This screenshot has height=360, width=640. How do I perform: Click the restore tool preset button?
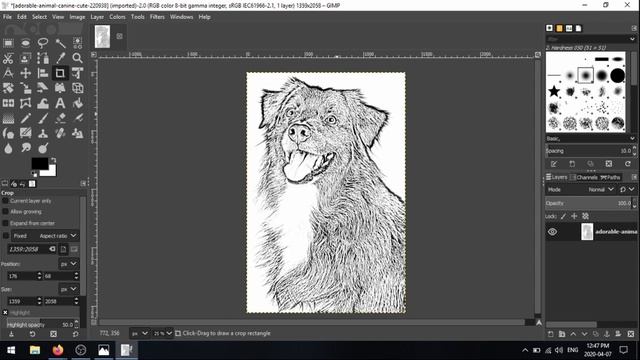point(32,334)
